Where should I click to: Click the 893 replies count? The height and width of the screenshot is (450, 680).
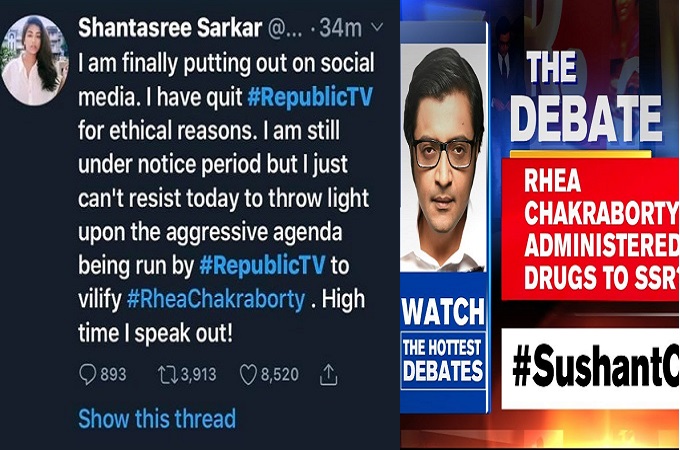pyautogui.click(x=113, y=374)
